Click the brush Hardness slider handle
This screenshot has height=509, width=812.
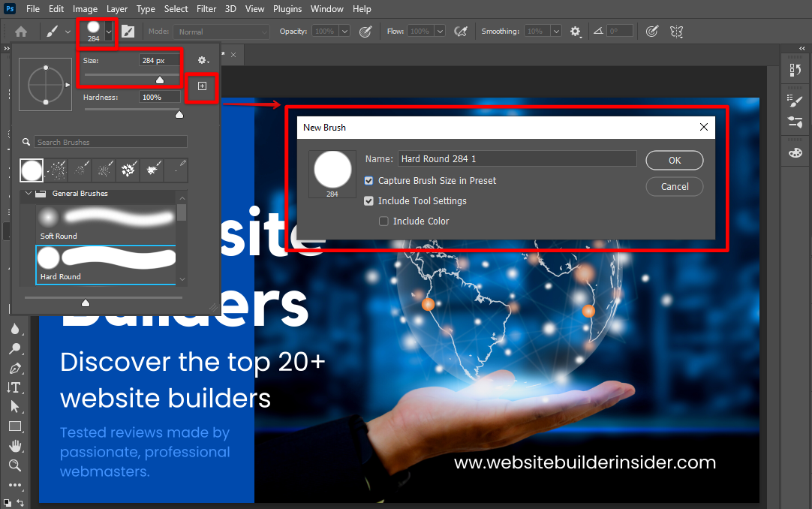pyautogui.click(x=179, y=114)
